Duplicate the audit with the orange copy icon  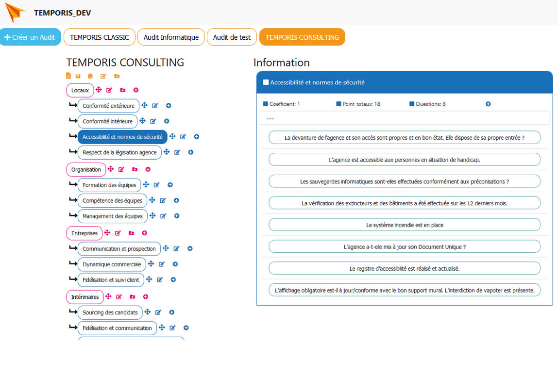[90, 76]
